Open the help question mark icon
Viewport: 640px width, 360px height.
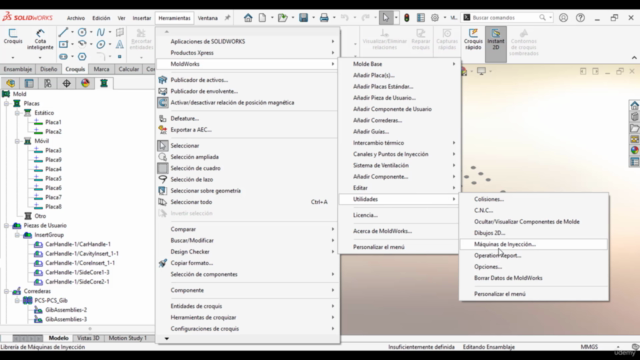[580, 18]
